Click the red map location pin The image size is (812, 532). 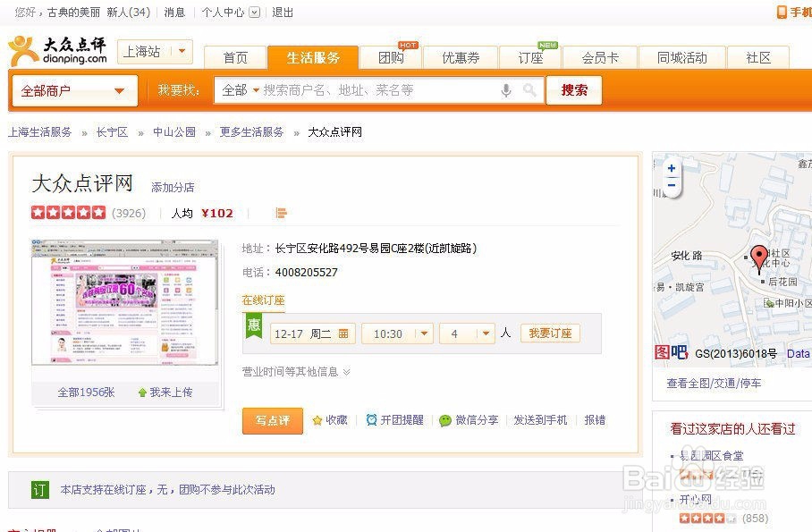click(759, 259)
